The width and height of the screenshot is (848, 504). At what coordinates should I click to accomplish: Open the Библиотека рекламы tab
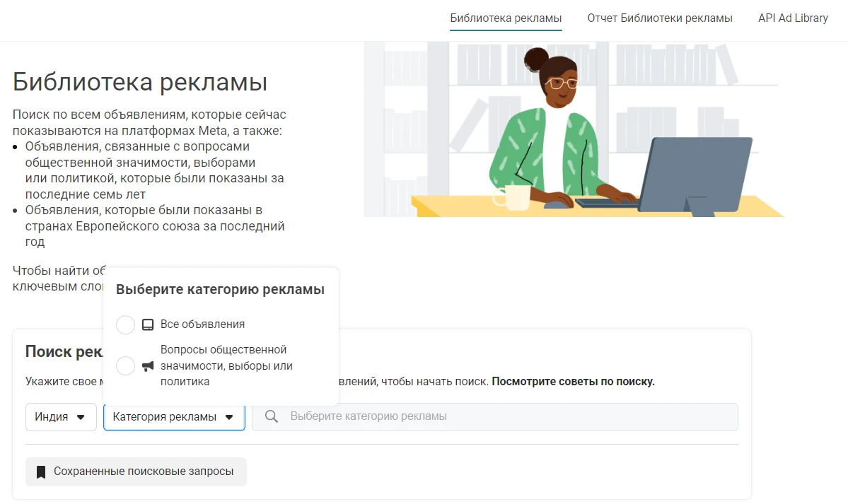coord(506,18)
